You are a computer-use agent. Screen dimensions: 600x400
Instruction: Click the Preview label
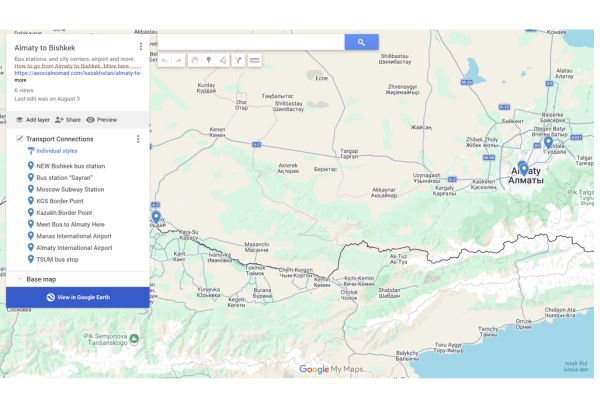pos(107,120)
